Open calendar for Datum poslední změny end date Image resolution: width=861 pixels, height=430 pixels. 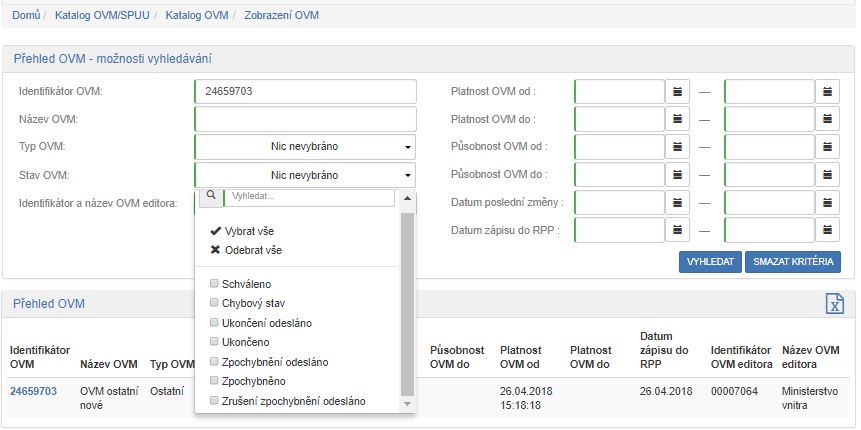pos(828,203)
